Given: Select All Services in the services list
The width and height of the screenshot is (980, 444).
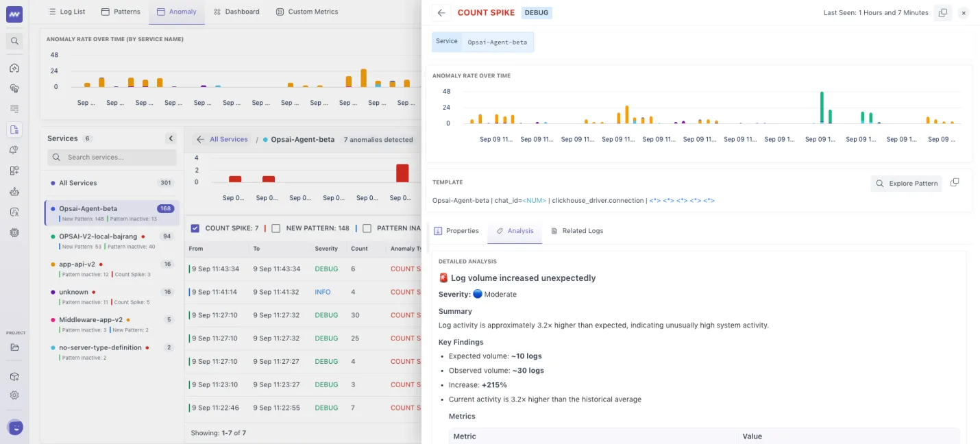Looking at the screenshot, I should [112, 183].
